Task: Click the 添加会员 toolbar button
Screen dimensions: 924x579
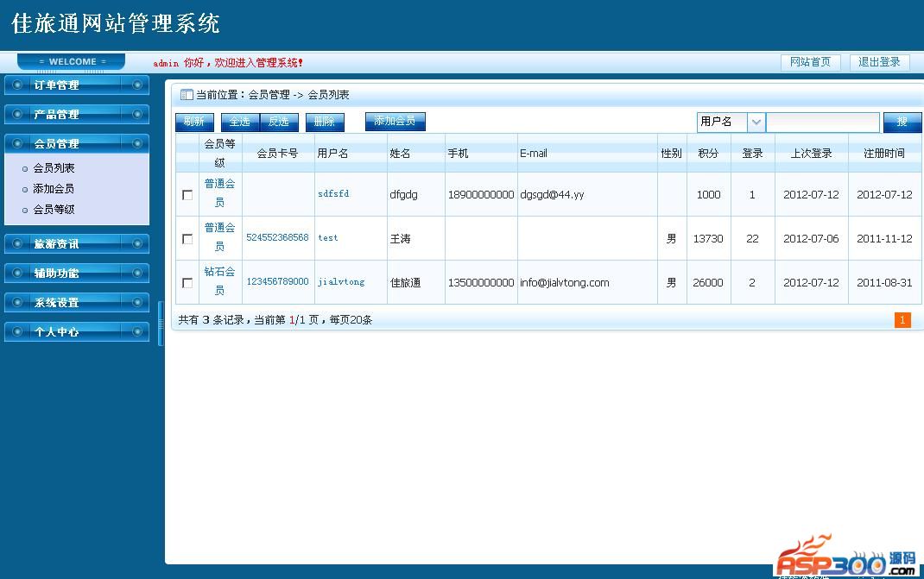Action: [x=395, y=122]
